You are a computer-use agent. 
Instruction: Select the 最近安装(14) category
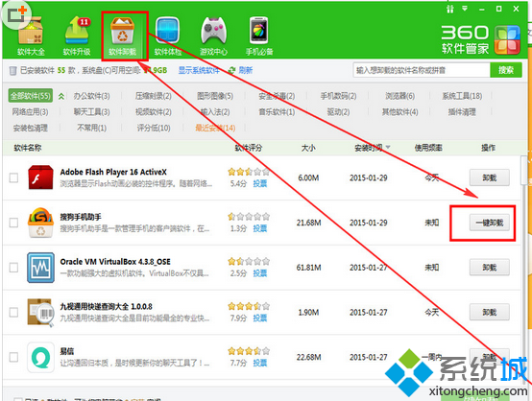coord(215,128)
